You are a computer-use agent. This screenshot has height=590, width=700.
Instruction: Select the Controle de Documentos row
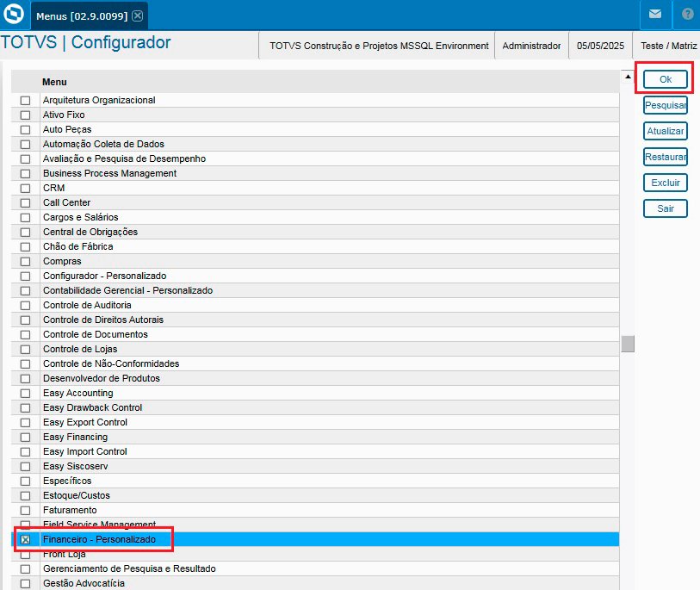315,335
